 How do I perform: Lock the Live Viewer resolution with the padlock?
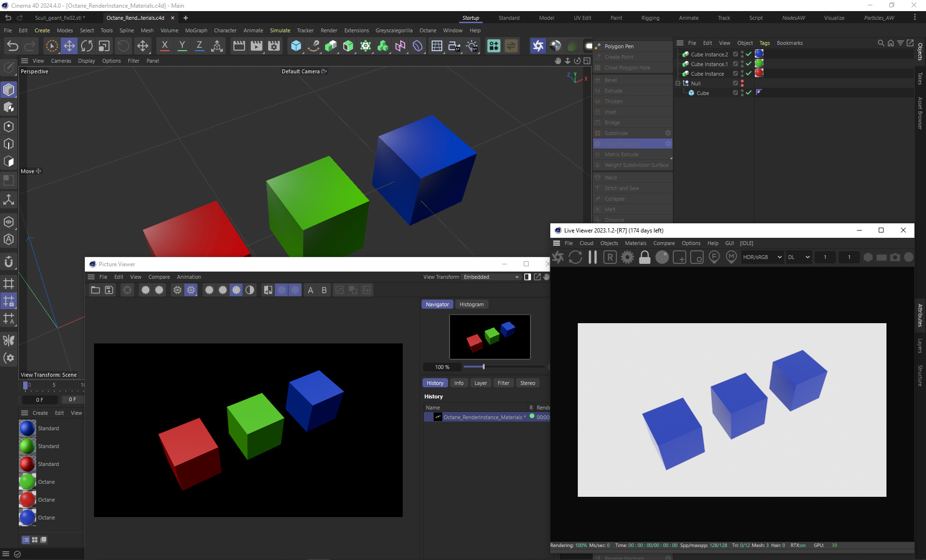click(644, 257)
